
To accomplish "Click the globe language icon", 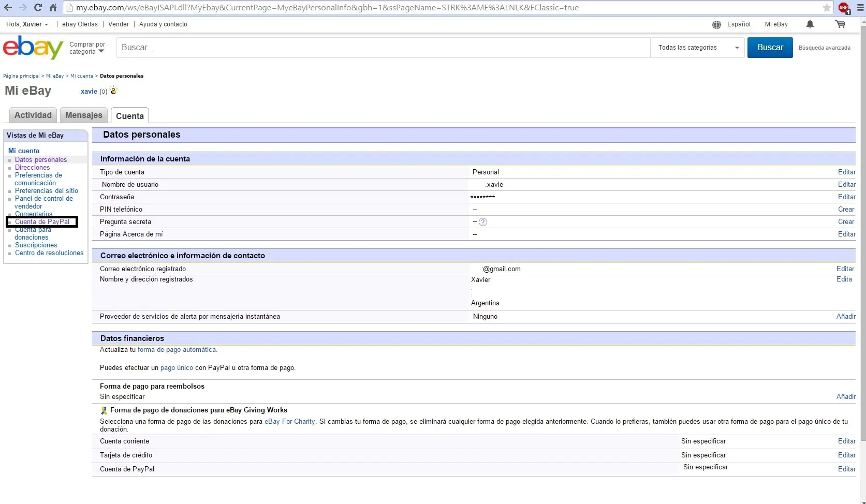I will point(716,24).
